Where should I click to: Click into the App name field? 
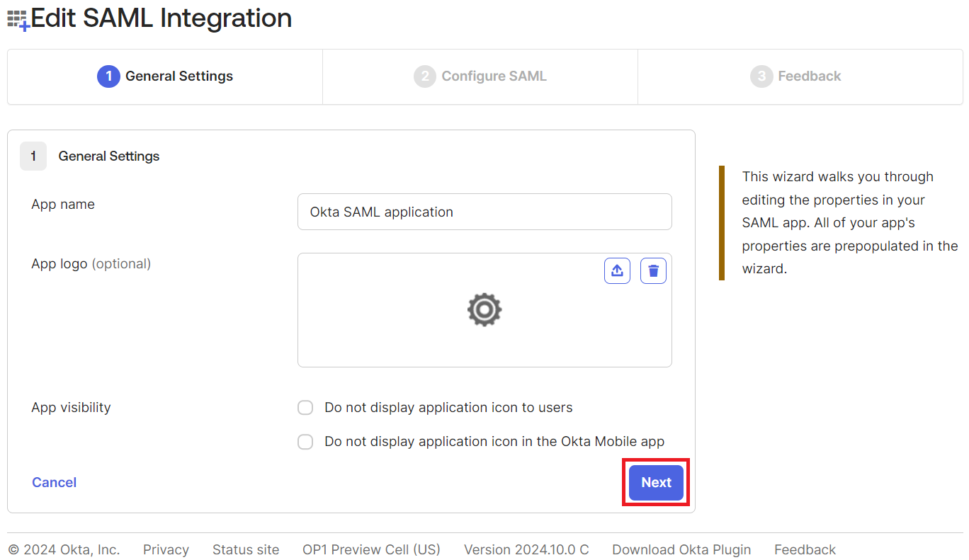[484, 212]
